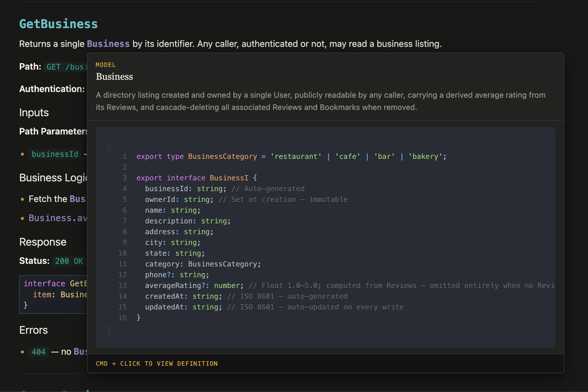588x392 pixels.
Task: Click the Inputs heading
Action: click(x=34, y=113)
